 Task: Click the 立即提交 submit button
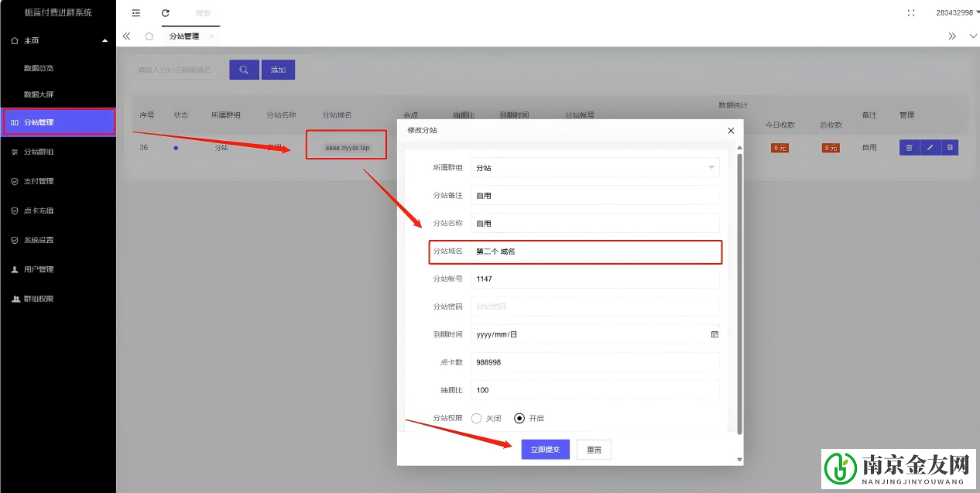pos(545,450)
